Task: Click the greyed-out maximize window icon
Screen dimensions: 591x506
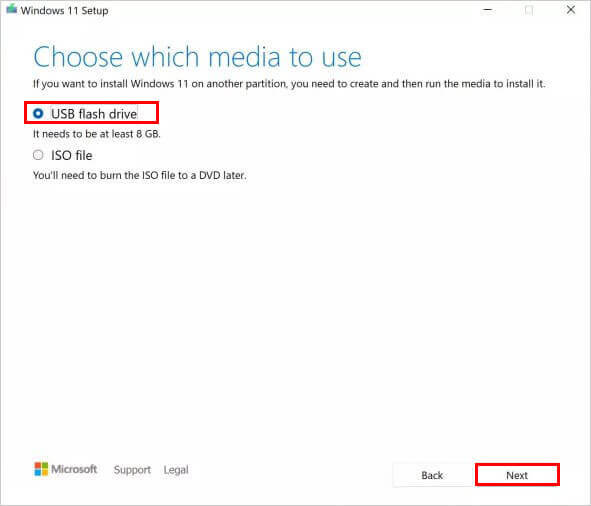Action: pyautogui.click(x=529, y=10)
